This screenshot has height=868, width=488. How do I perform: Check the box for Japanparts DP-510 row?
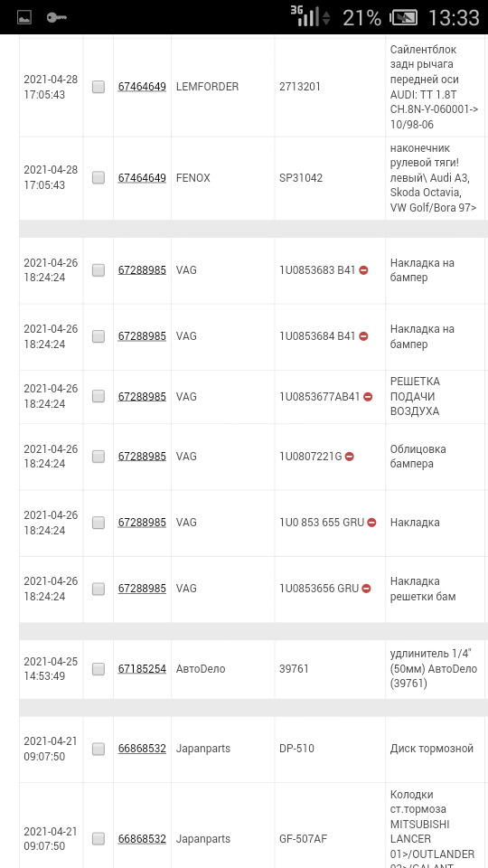click(x=99, y=749)
